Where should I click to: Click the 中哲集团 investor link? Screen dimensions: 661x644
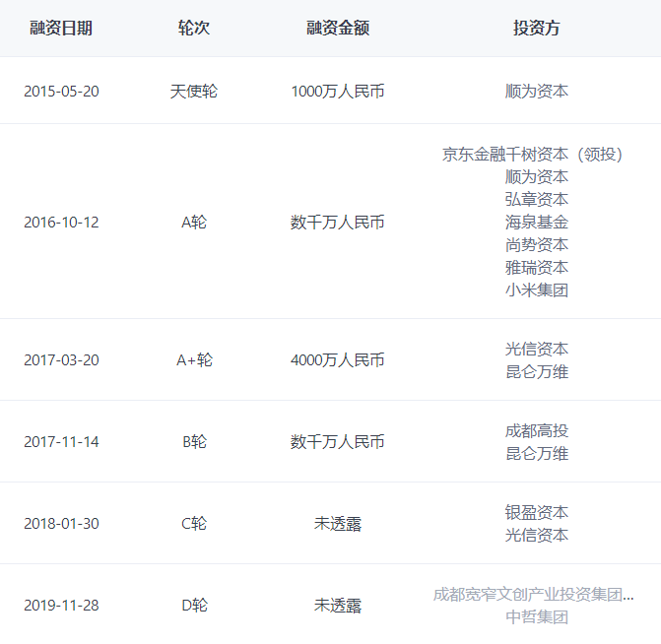tap(537, 616)
